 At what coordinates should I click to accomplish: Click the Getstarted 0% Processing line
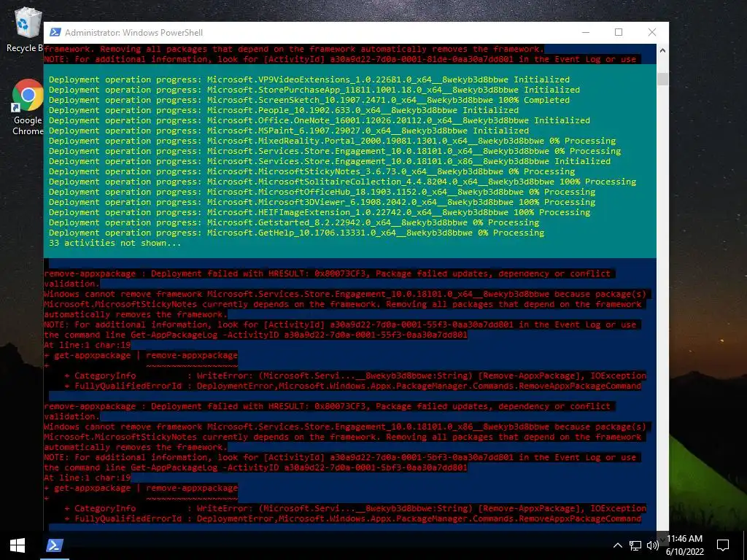pyautogui.click(x=294, y=223)
